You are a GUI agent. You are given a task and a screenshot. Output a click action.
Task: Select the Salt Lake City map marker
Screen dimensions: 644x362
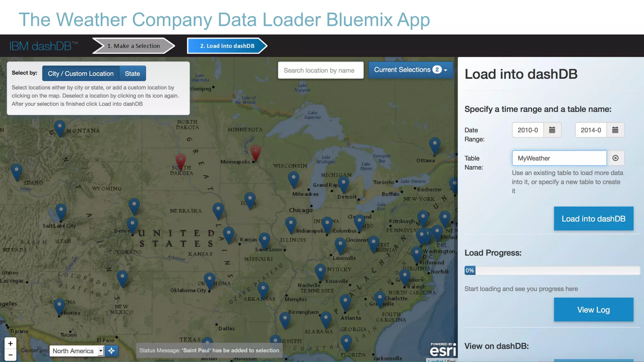point(61,212)
